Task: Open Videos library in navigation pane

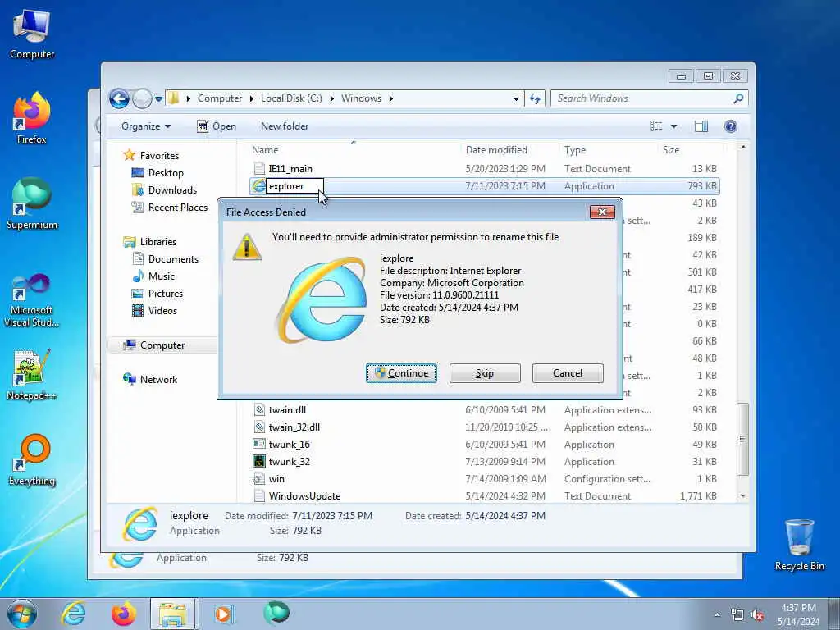Action: click(x=162, y=311)
